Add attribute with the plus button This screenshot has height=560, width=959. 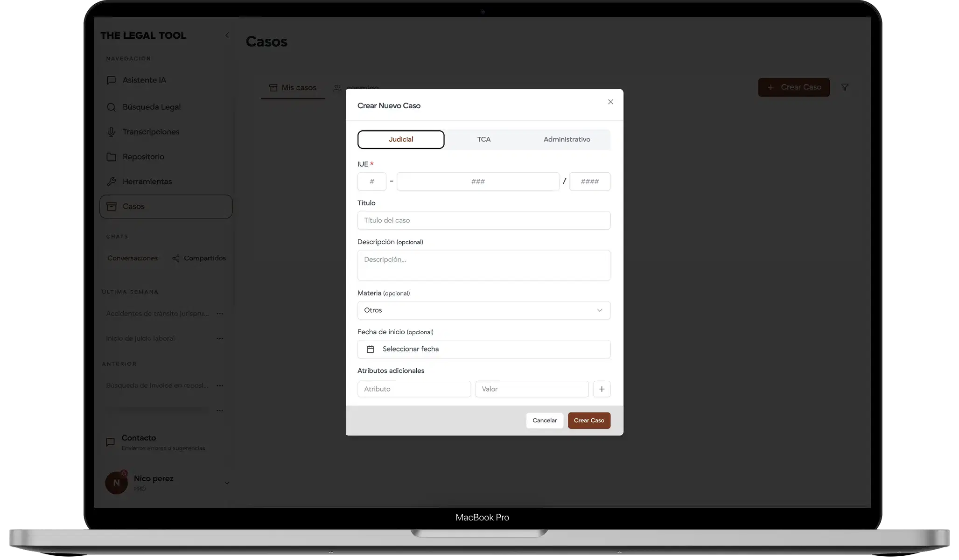[x=602, y=389]
